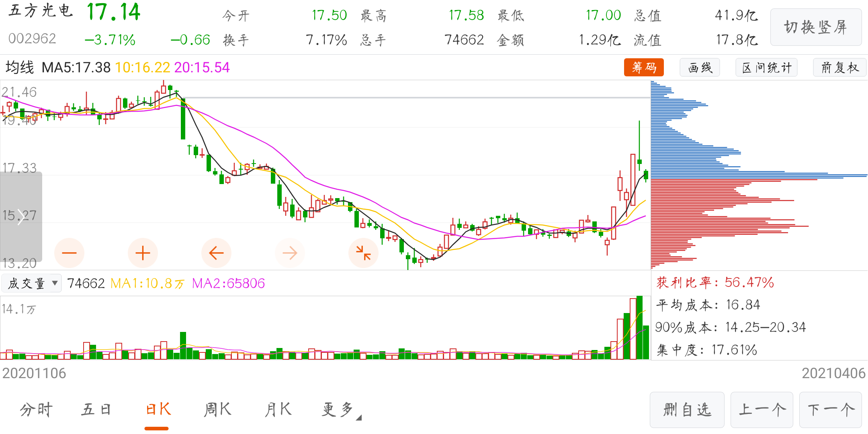
Task: Click the change percentage -3.71%
Action: coord(110,40)
